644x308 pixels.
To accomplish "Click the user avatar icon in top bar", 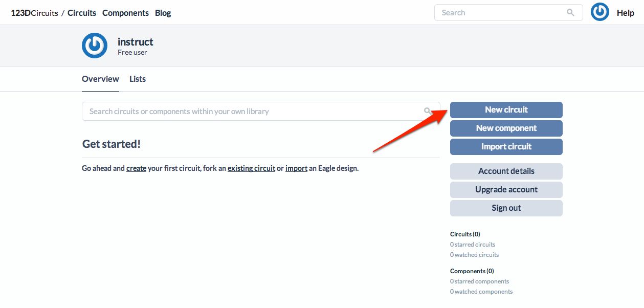I will 599,13.
